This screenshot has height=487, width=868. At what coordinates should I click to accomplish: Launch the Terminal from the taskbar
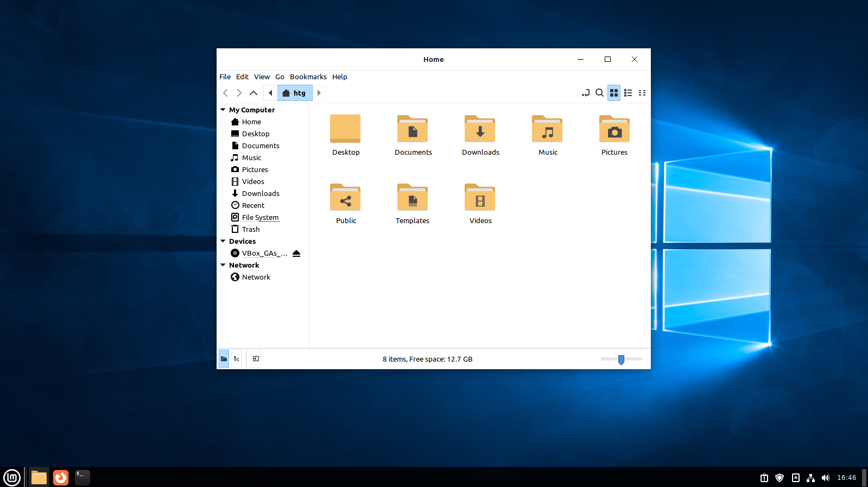point(82,477)
